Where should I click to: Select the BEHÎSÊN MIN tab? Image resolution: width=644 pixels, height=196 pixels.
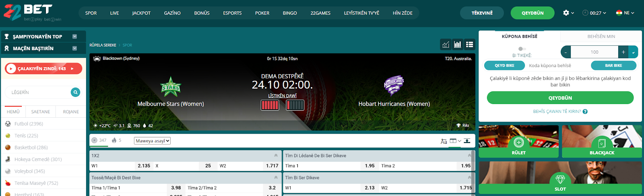pyautogui.click(x=601, y=36)
